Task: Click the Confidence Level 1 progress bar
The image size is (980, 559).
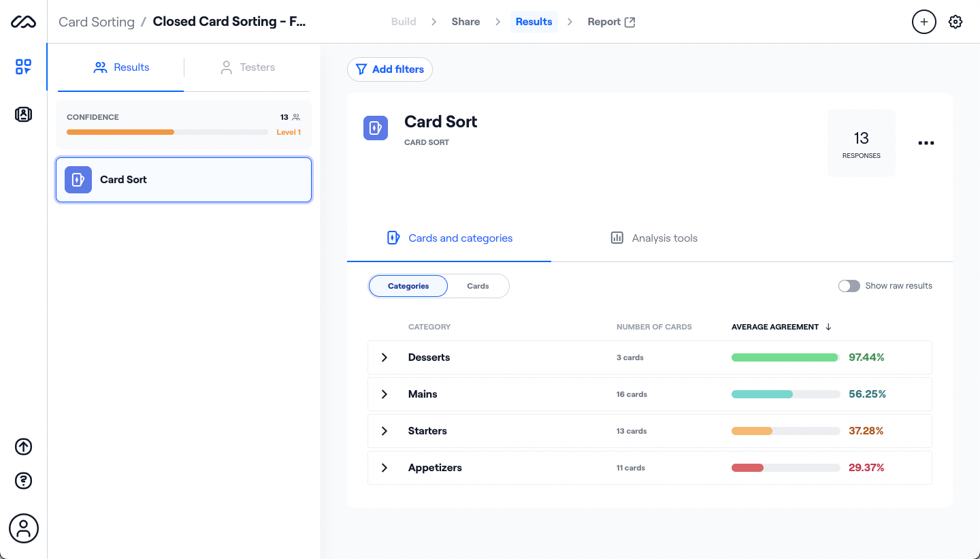Action: coord(167,131)
